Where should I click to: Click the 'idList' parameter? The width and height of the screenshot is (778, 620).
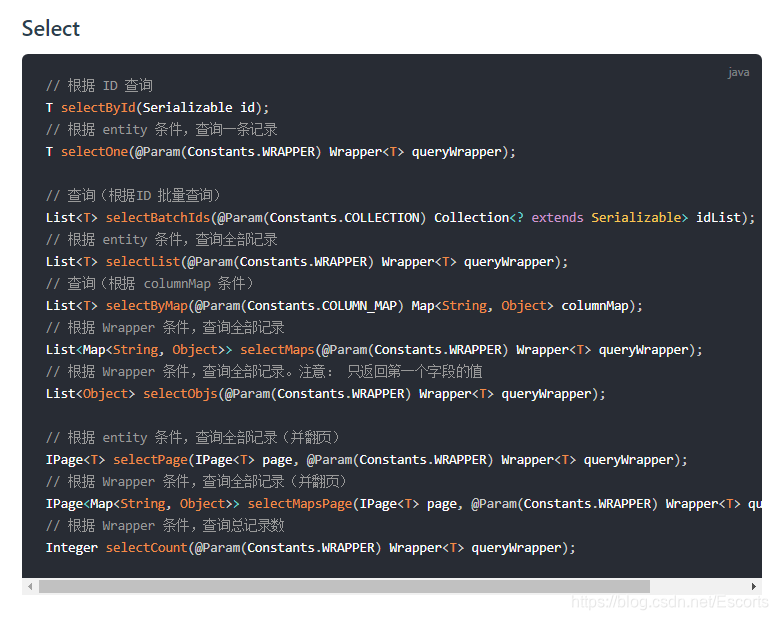pyautogui.click(x=718, y=218)
